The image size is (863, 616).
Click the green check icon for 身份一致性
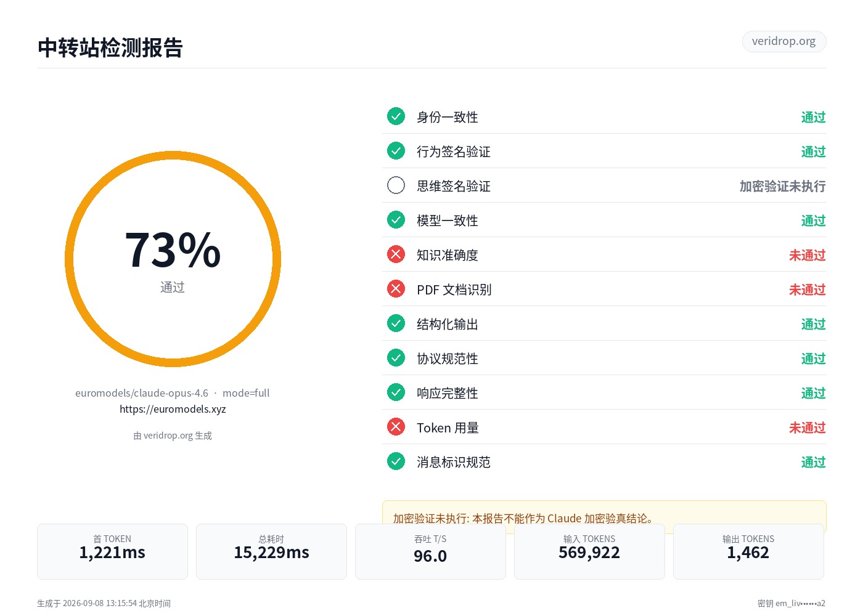[x=396, y=116]
